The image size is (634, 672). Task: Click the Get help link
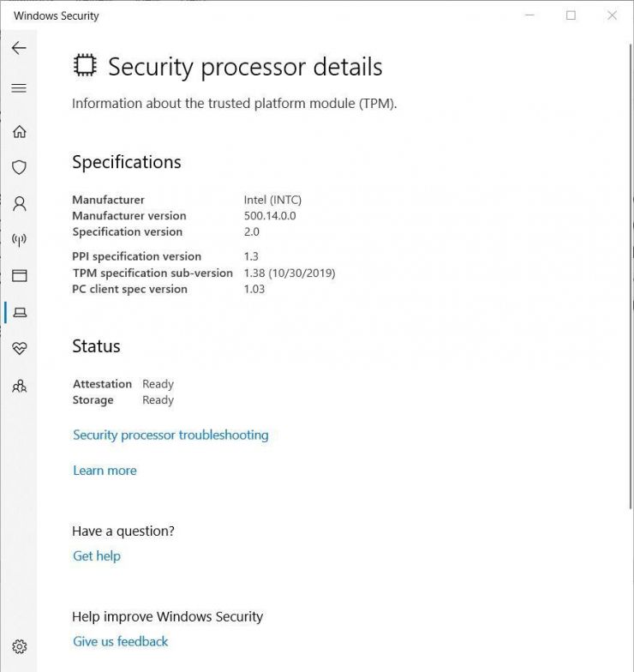97,555
